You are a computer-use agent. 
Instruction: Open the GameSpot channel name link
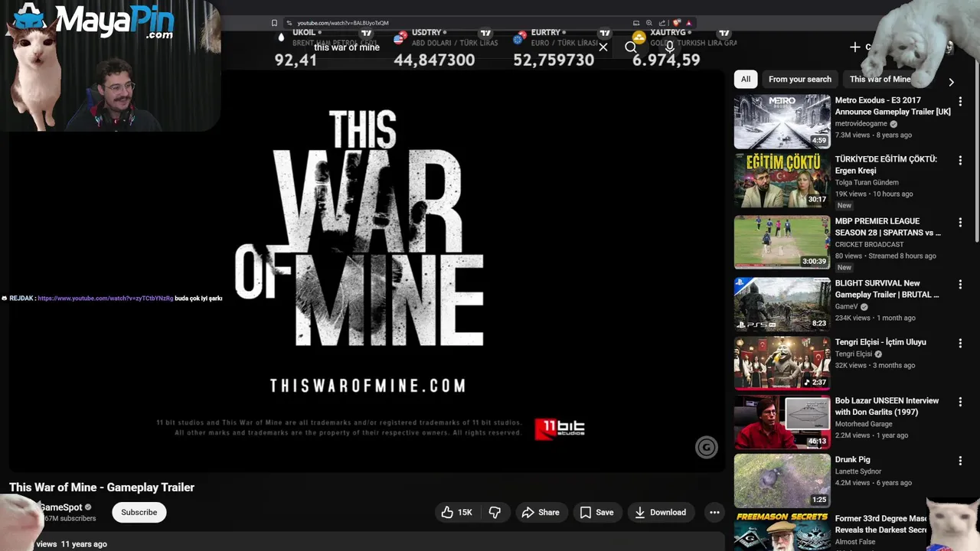coord(61,507)
